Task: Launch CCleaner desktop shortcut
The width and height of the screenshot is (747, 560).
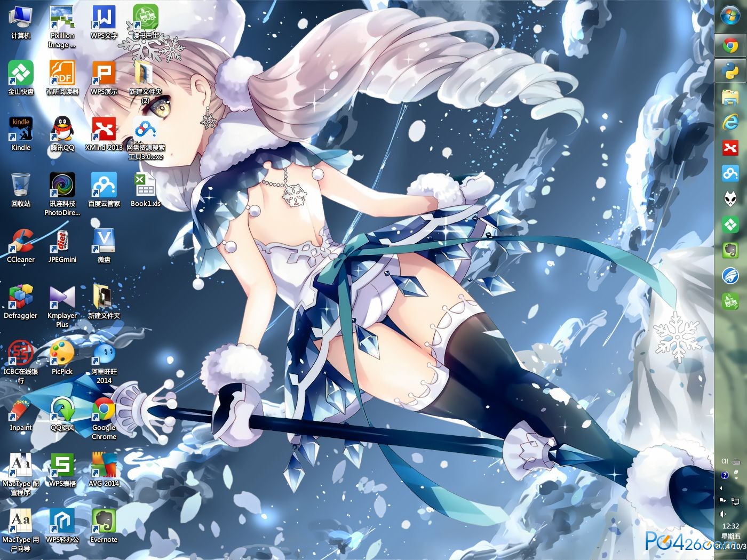Action: [21, 246]
